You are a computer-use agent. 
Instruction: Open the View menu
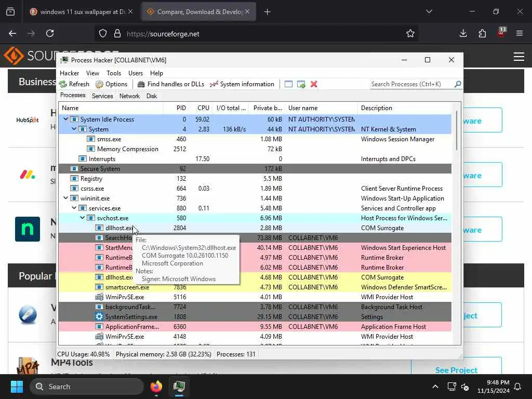pos(92,73)
